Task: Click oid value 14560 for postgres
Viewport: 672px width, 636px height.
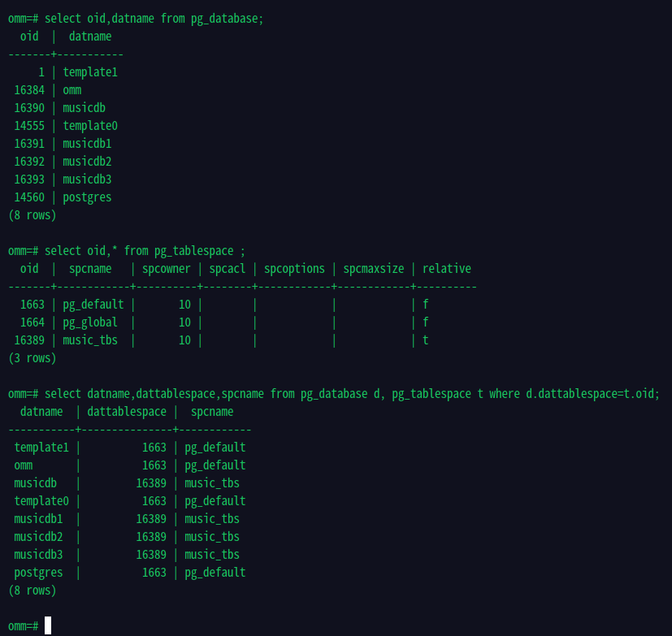Action: (x=29, y=197)
